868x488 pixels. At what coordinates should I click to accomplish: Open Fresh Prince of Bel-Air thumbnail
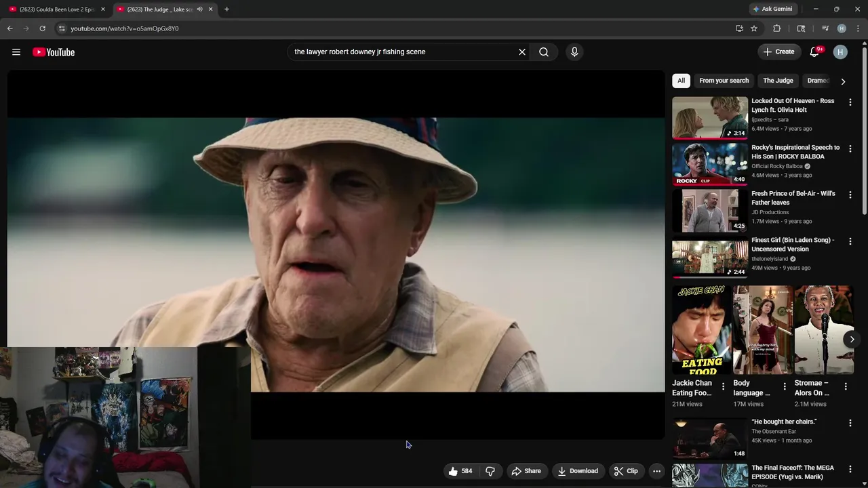(710, 210)
